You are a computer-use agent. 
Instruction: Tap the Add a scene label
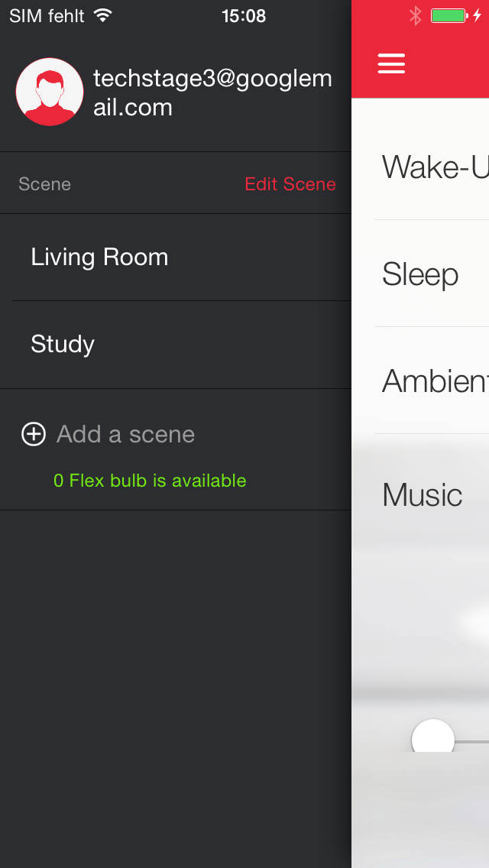point(125,434)
